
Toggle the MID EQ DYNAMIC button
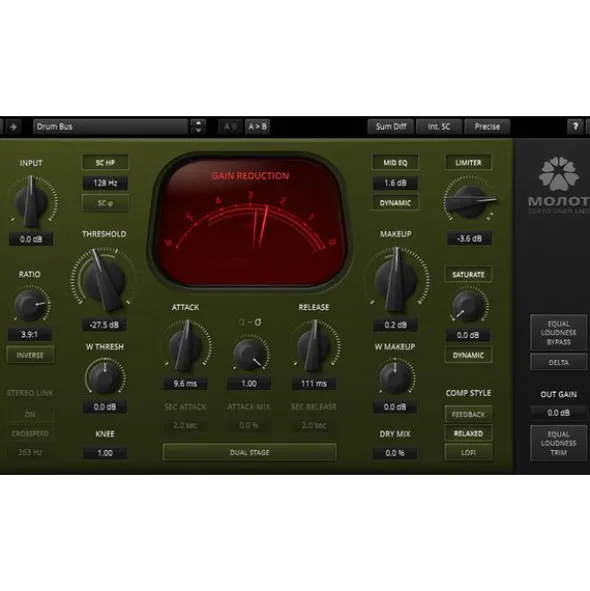coord(395,203)
